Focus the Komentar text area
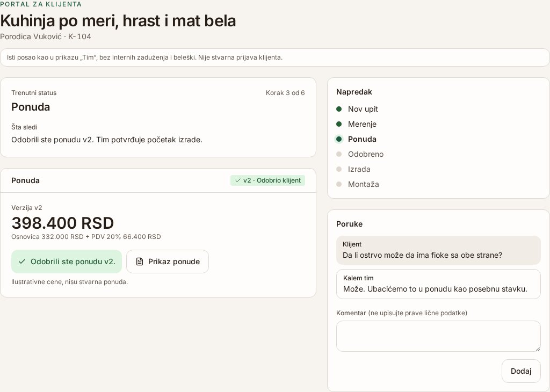This screenshot has height=392, width=550. [438, 336]
